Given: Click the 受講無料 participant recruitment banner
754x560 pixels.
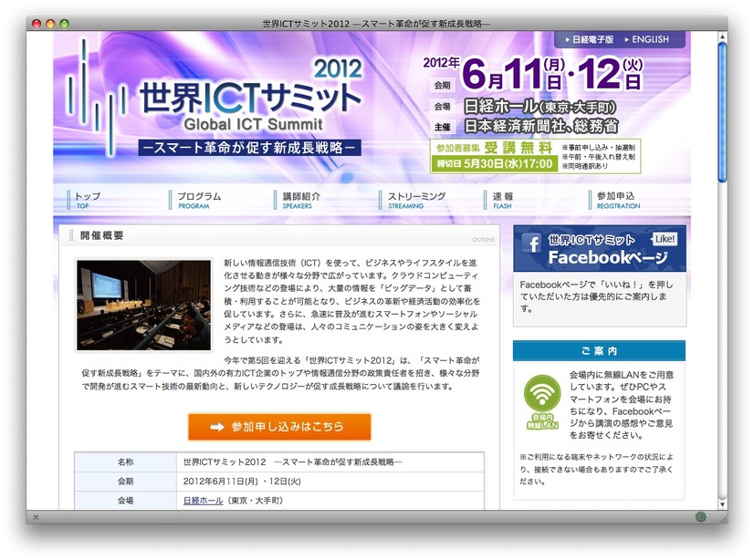Looking at the screenshot, I should [535, 156].
